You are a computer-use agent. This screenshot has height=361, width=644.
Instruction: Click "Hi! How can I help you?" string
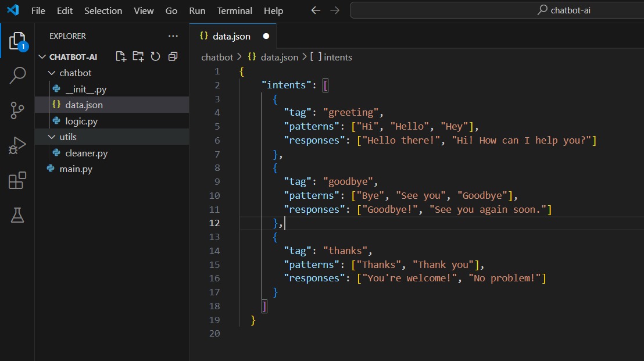(x=521, y=140)
